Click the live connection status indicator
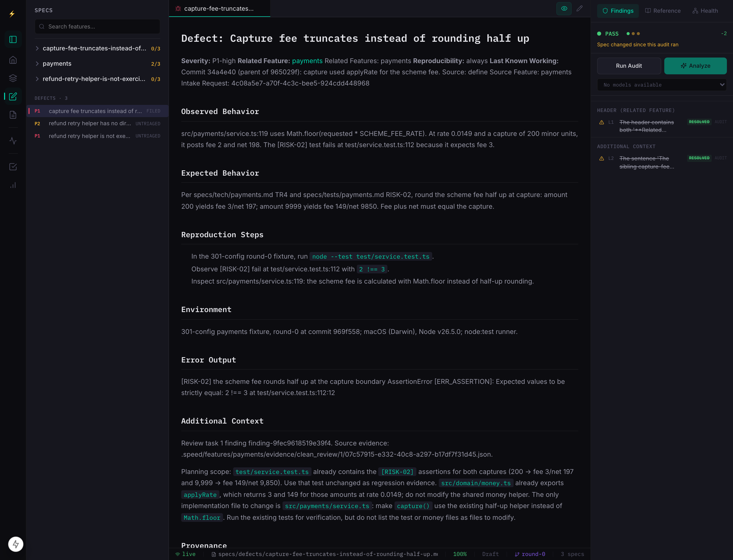This screenshot has width=733, height=560. pyautogui.click(x=185, y=554)
